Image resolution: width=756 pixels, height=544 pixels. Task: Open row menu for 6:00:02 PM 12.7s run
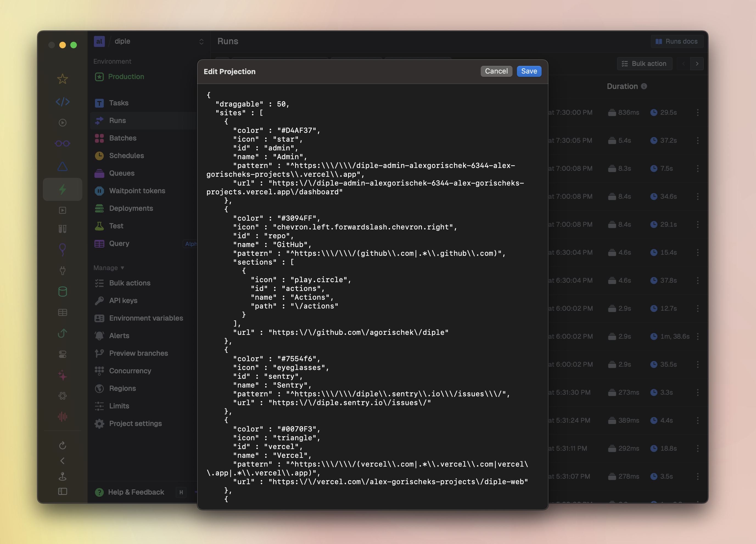(x=698, y=308)
